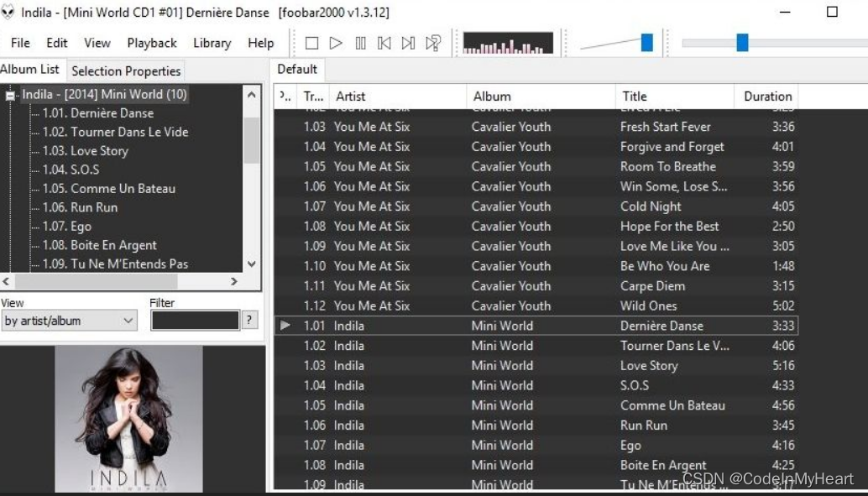The height and width of the screenshot is (496, 868).
Task: Minimize the foobar2000 window
Action: click(x=785, y=12)
